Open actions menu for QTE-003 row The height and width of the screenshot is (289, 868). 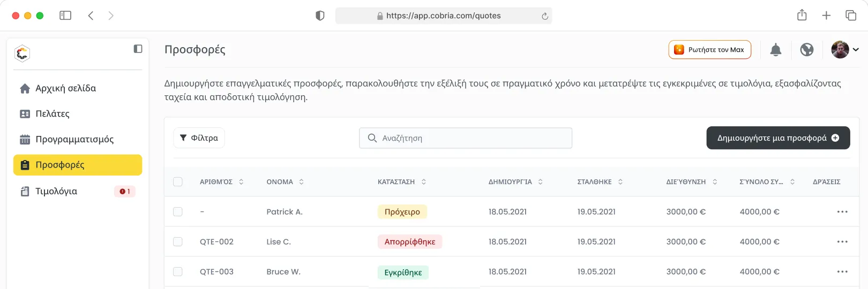pos(842,272)
